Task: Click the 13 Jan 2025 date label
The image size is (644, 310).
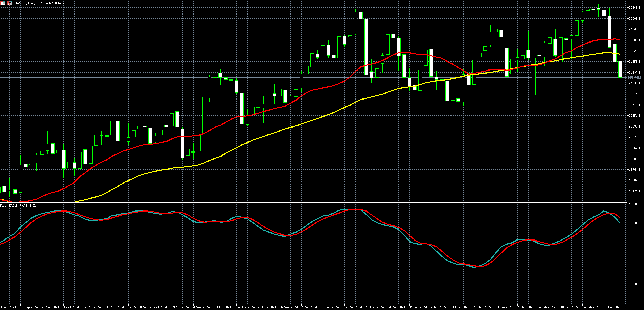Action: point(461,307)
